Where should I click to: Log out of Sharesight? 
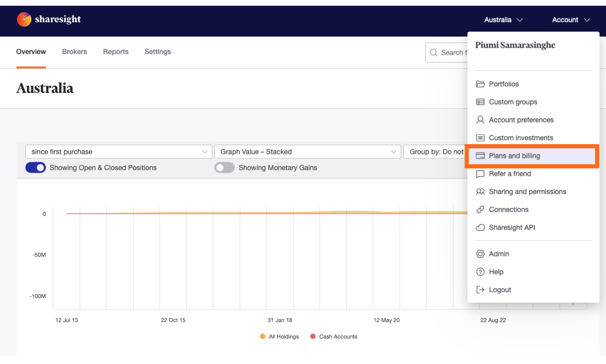(x=499, y=290)
